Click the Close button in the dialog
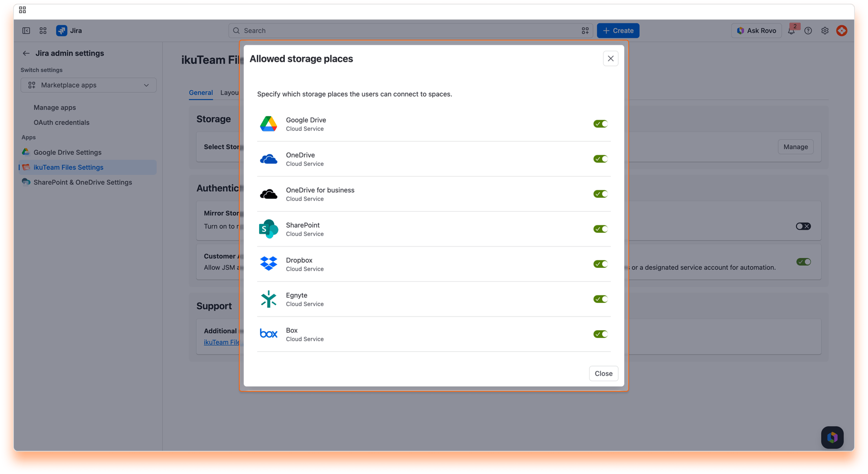The width and height of the screenshot is (868, 474). coord(603,373)
